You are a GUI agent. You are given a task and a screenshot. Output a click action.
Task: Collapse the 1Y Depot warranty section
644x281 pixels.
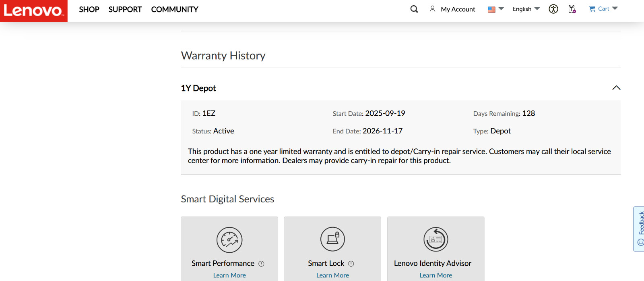616,88
